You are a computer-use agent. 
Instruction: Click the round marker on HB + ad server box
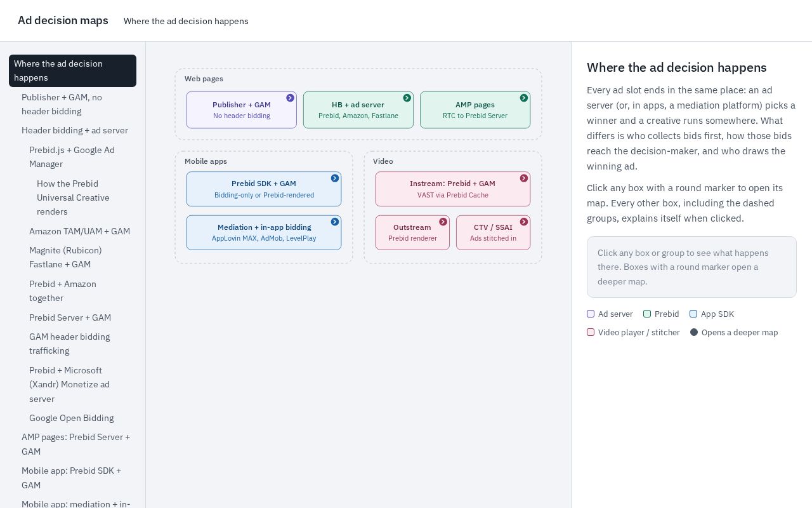(407, 98)
